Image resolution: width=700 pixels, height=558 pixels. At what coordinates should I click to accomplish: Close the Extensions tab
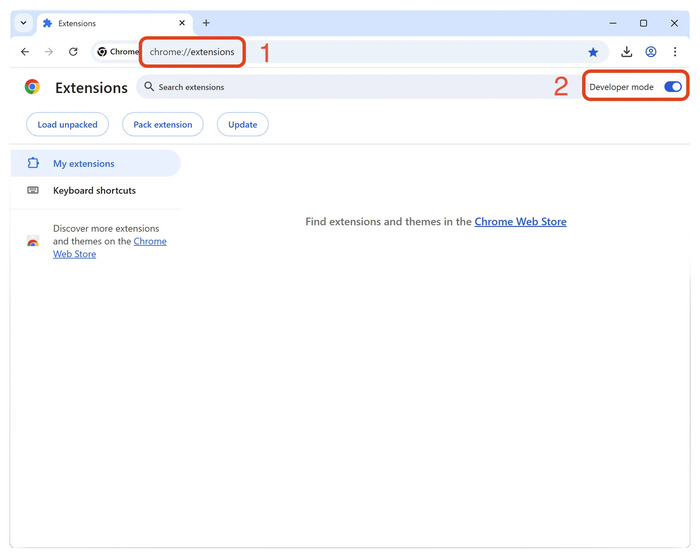[182, 23]
